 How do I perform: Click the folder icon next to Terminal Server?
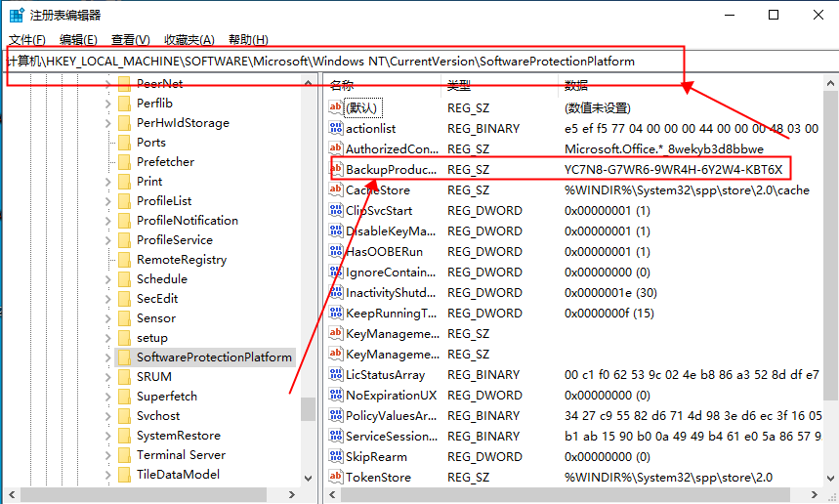coord(124,455)
